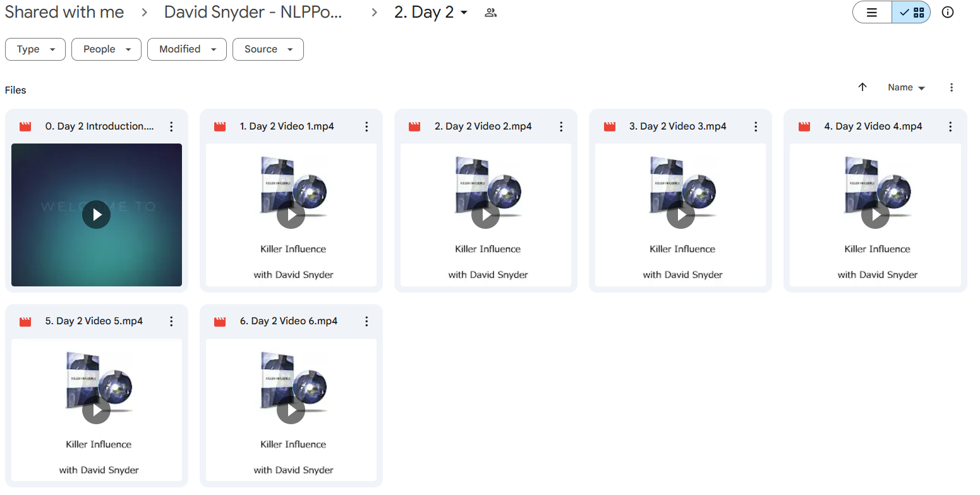The image size is (980, 495).
Task: Go to David Snyder - NLPPo... folder breadcrumb
Action: [253, 12]
